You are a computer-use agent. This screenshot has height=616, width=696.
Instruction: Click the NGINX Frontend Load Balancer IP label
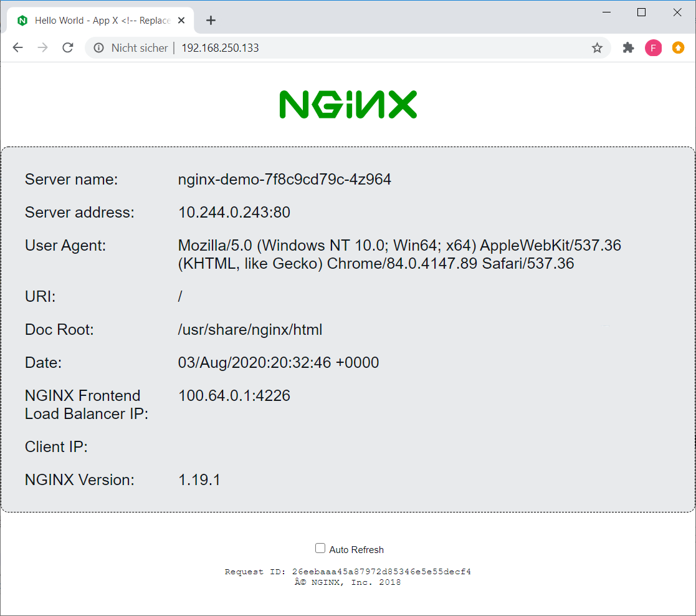pyautogui.click(x=87, y=405)
